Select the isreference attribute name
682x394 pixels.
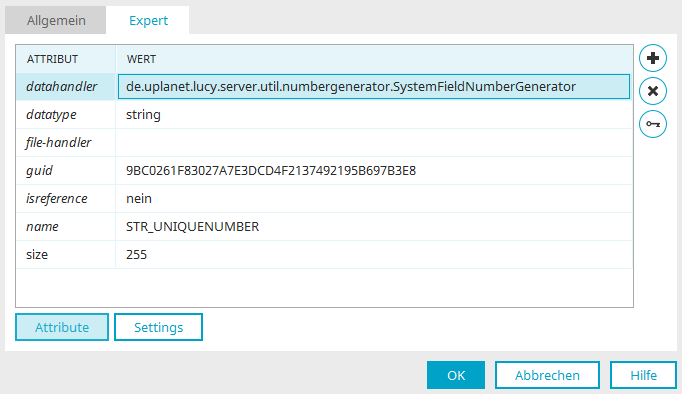57,198
